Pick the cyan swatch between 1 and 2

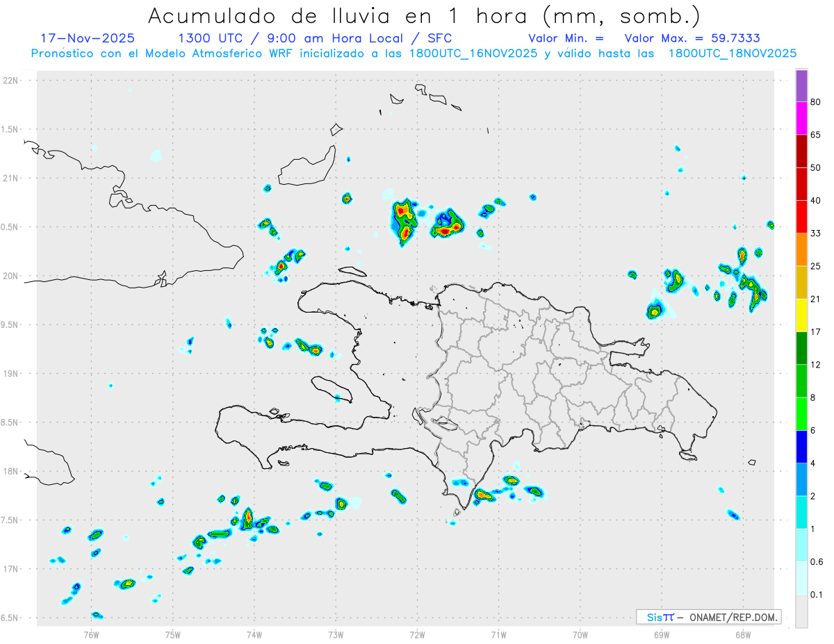[801, 512]
